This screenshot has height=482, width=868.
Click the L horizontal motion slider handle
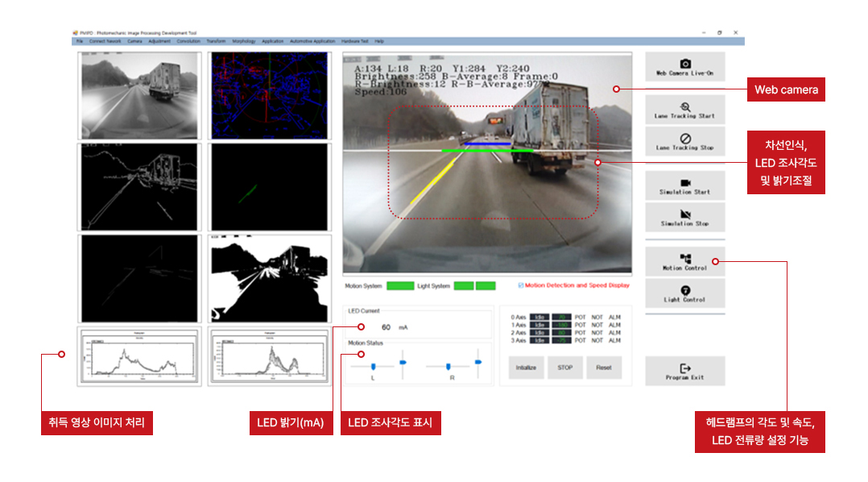(373, 367)
